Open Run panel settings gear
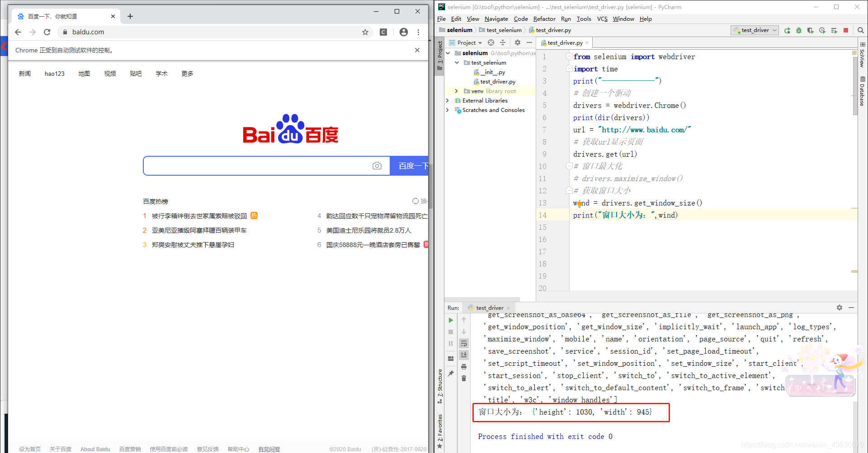 click(x=840, y=308)
